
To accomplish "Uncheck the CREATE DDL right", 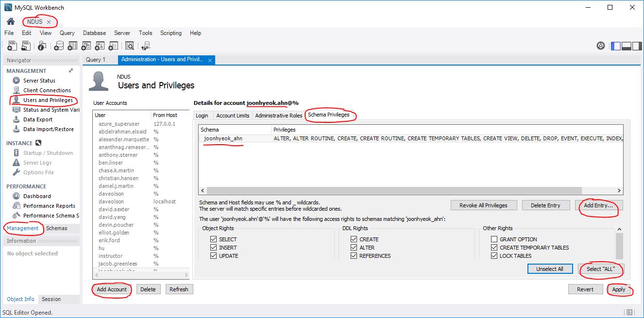I will pos(354,239).
